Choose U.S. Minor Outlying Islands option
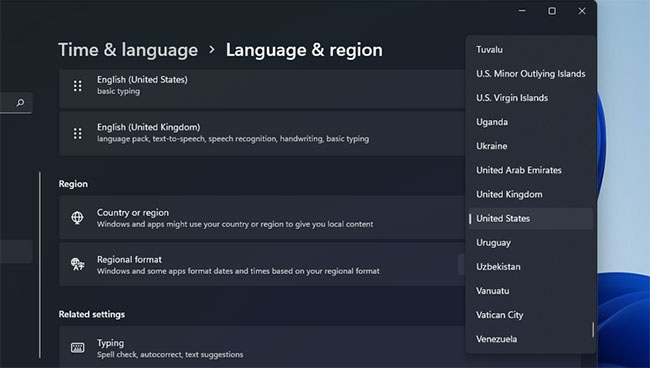 (x=530, y=74)
